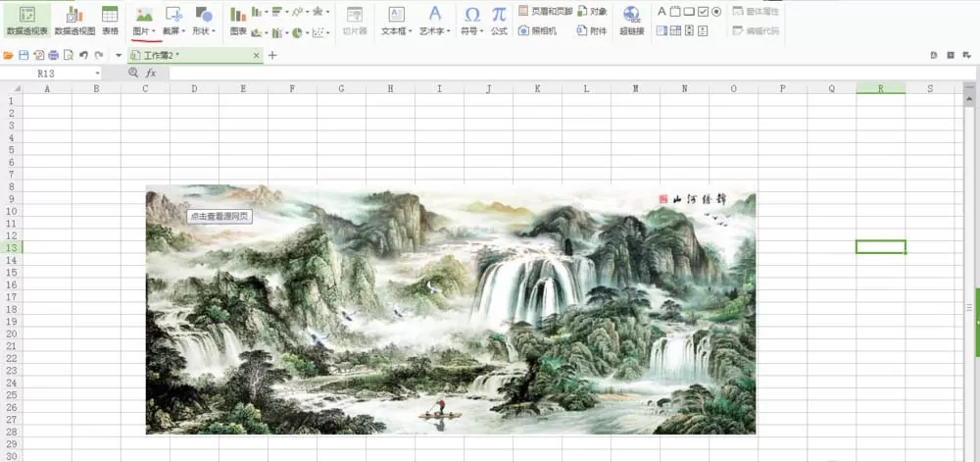The height and width of the screenshot is (462, 980).
Task: Click the undo arrow
Action: tap(83, 56)
